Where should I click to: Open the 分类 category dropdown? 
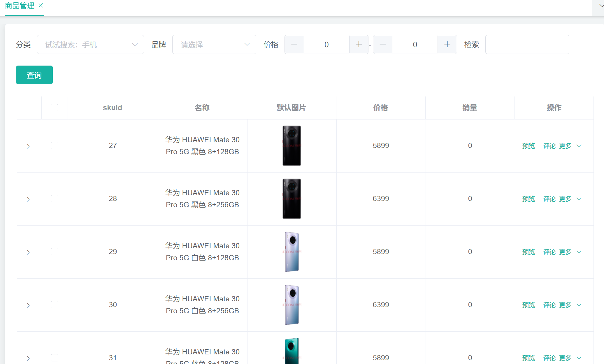90,45
